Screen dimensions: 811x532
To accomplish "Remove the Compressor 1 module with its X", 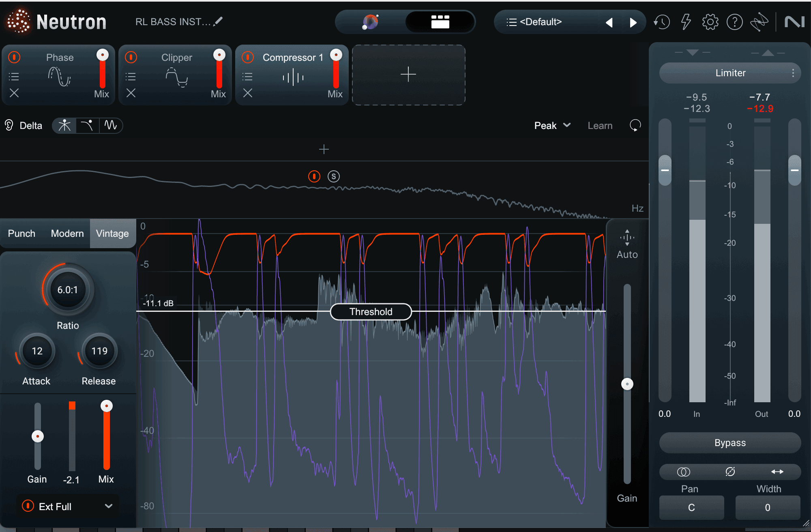I will click(248, 93).
